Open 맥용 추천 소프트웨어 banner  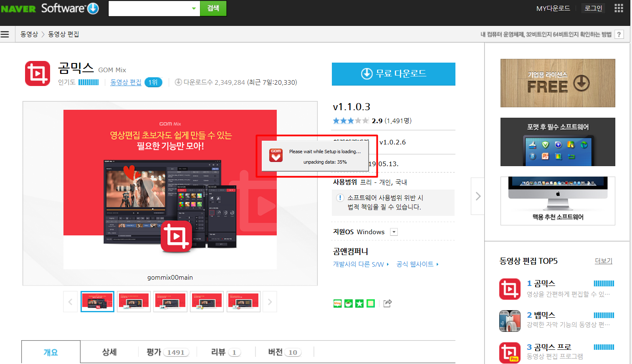tap(558, 201)
